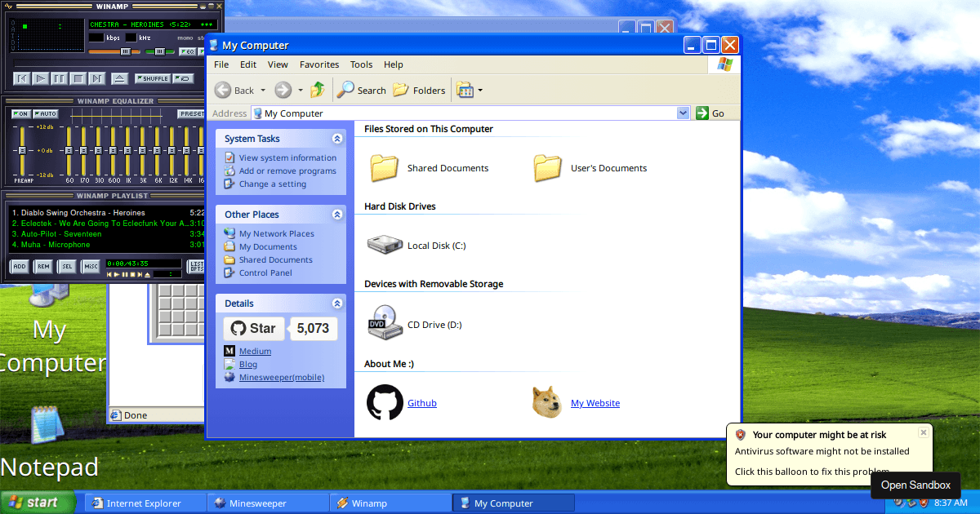Open the Github link in About Me

[x=421, y=402]
